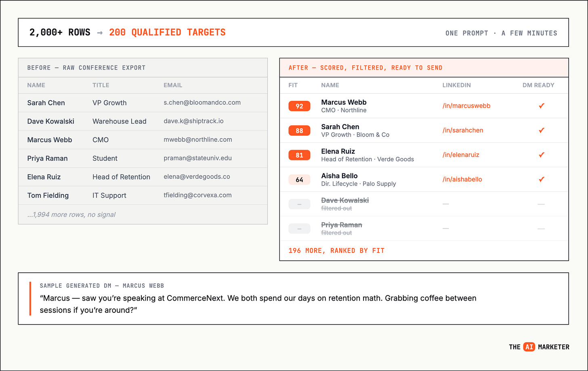Click the 64 fit score badge
This screenshot has height=371, width=588.
click(299, 180)
